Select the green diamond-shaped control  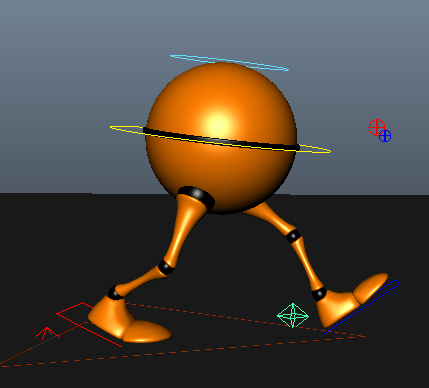293,315
